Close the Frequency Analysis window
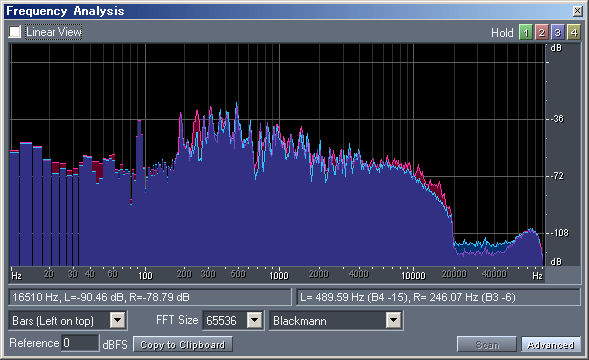589x360 pixels. (578, 11)
